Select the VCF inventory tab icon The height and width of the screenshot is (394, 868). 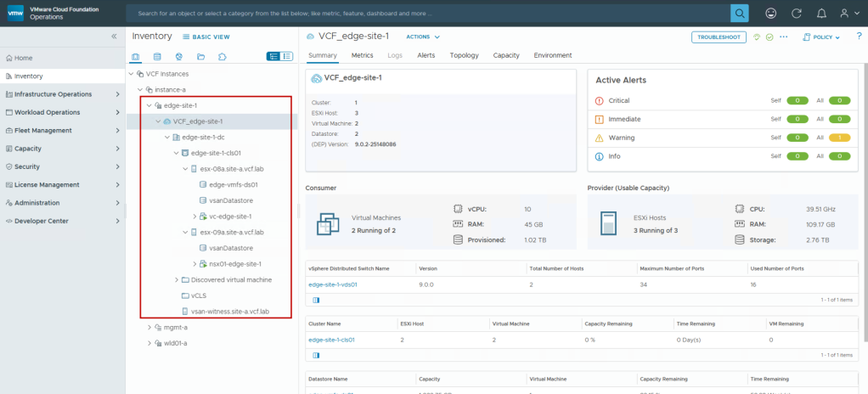click(136, 56)
